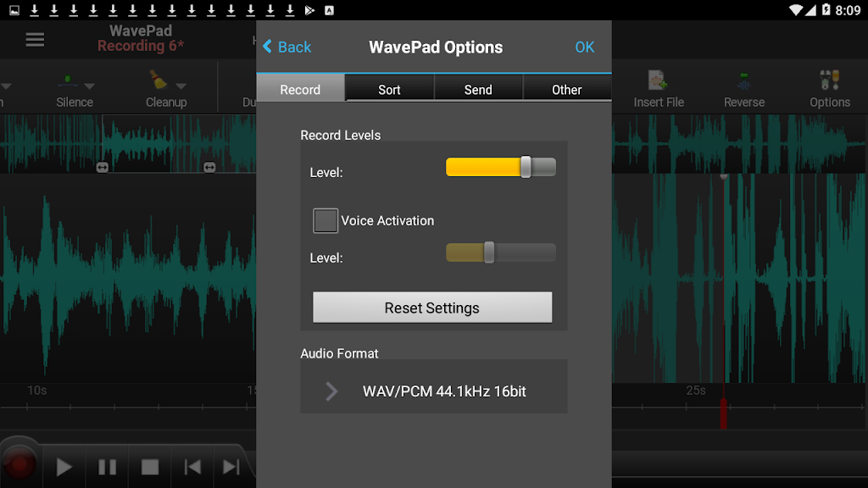Click the Reset Settings button
868x488 pixels.
click(432, 308)
